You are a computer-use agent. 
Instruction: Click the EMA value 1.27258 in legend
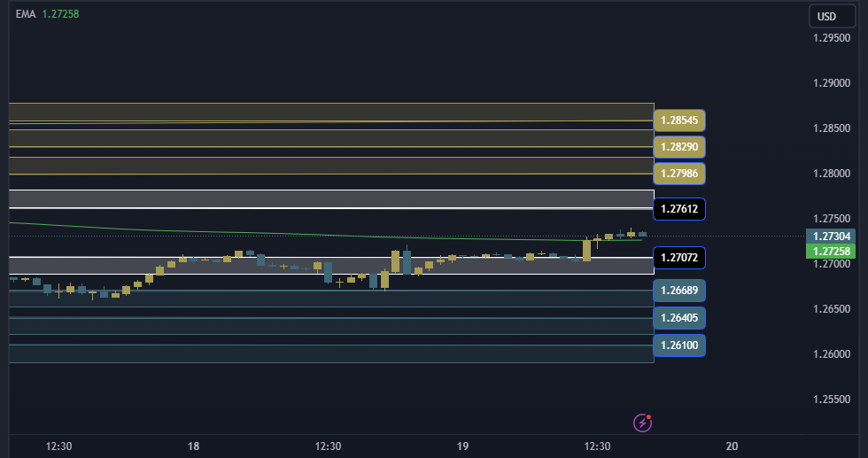pos(60,14)
